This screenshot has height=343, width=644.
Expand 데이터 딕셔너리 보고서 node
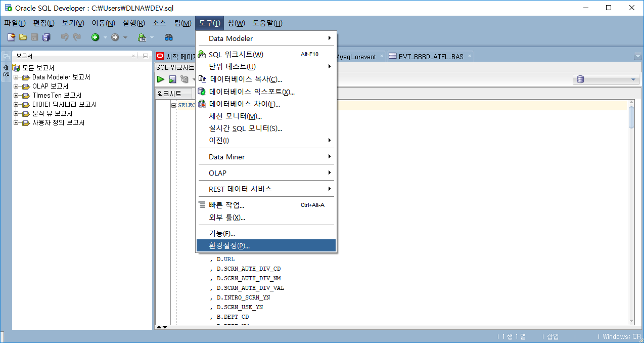tap(16, 105)
